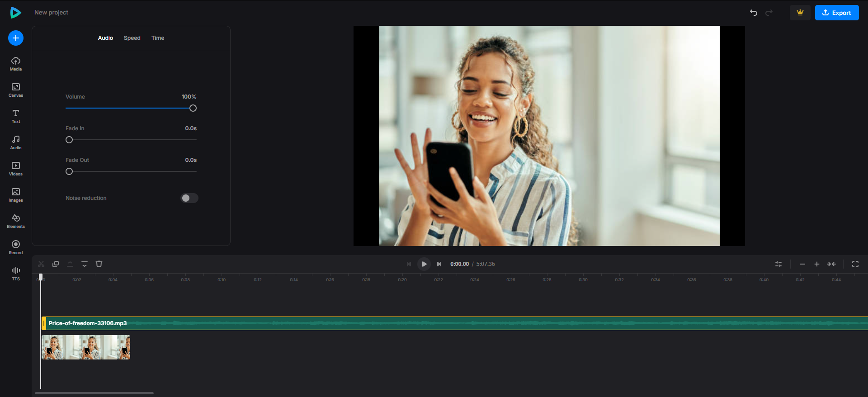This screenshot has width=868, height=397.
Task: Open the Images library
Action: tap(16, 195)
